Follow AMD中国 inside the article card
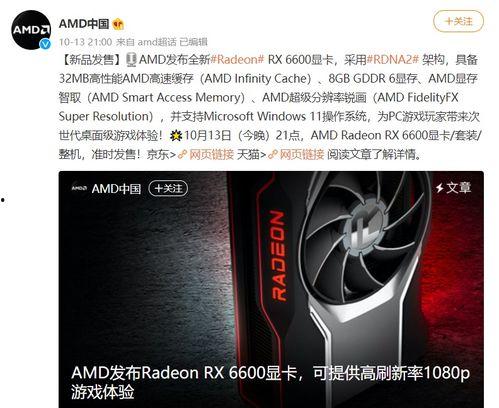499x408 pixels. tap(168, 189)
